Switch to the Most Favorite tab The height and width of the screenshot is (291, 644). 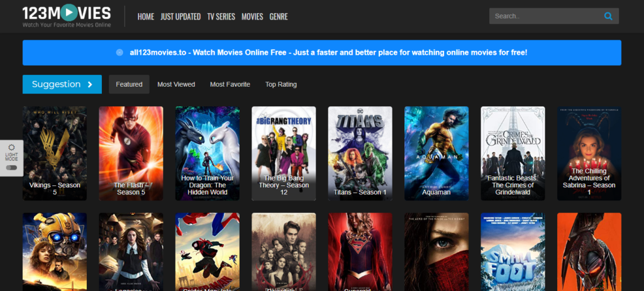[230, 84]
